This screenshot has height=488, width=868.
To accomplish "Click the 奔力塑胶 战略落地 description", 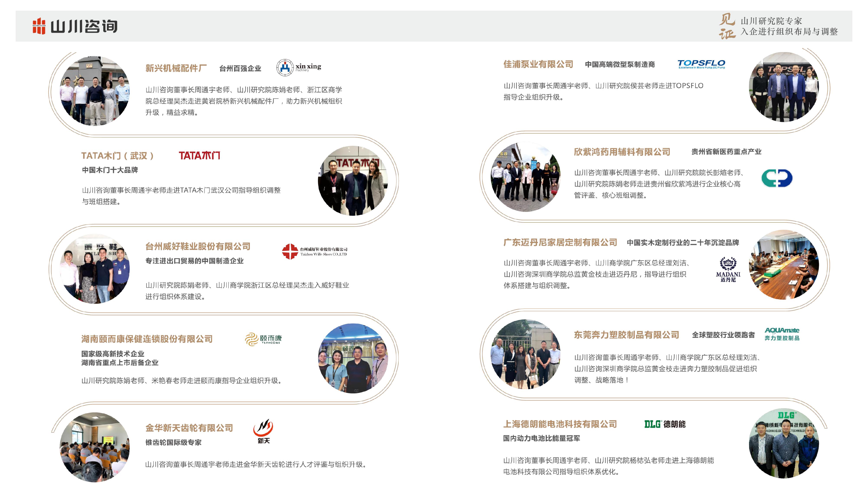I will point(668,368).
